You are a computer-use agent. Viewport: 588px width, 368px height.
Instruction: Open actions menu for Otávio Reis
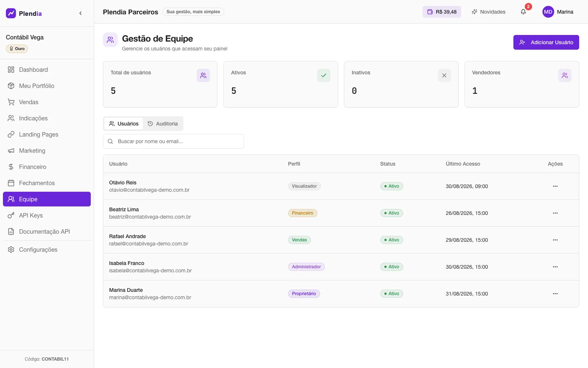coord(555,186)
